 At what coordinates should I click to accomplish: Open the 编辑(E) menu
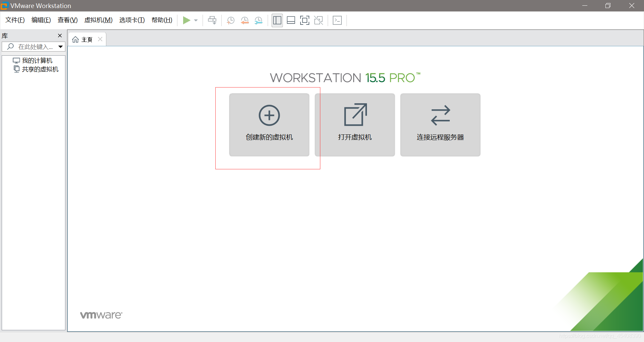[x=41, y=20]
